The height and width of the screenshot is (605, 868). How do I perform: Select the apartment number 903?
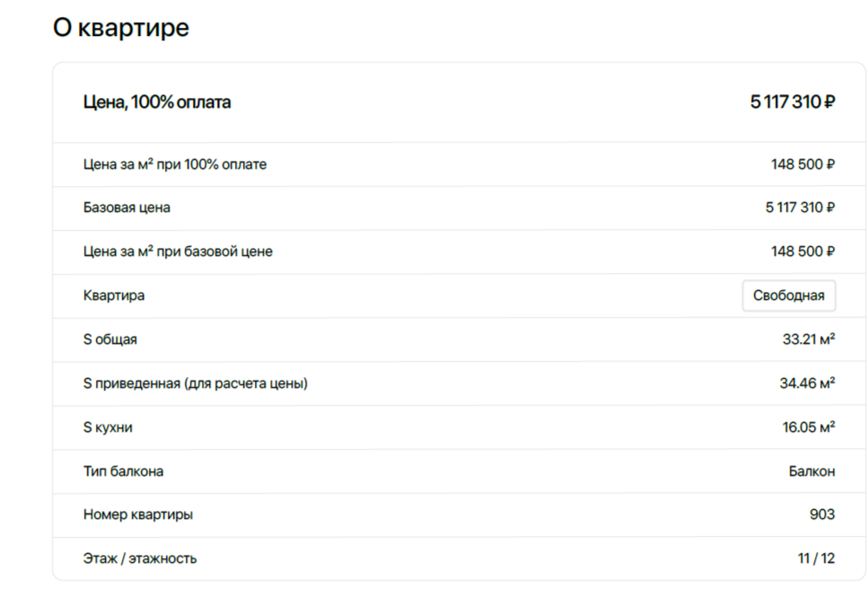tap(821, 514)
